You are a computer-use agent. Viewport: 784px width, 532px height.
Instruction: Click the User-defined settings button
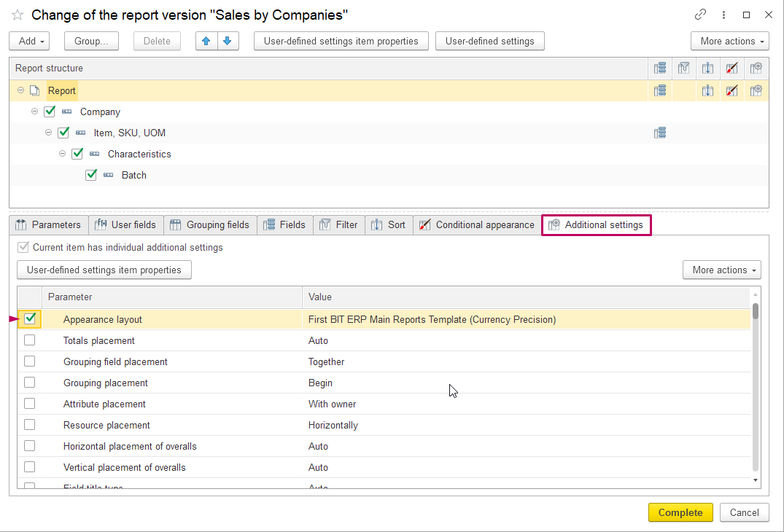tap(490, 41)
